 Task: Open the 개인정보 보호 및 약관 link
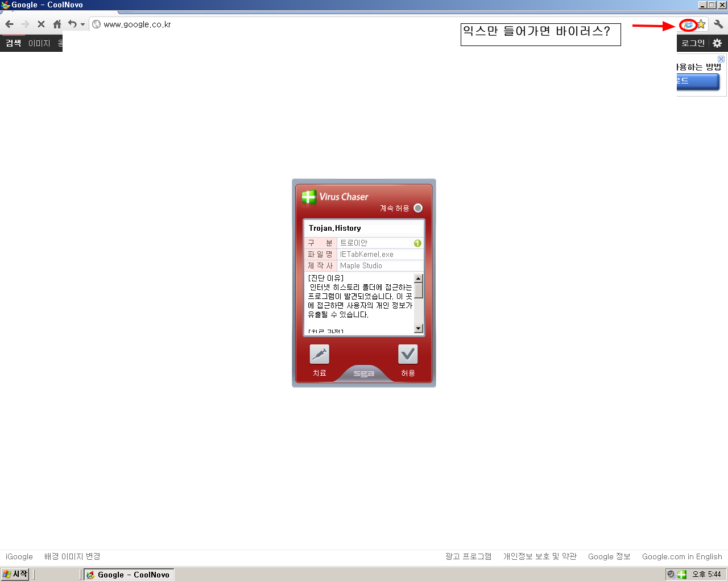pyautogui.click(x=540, y=556)
